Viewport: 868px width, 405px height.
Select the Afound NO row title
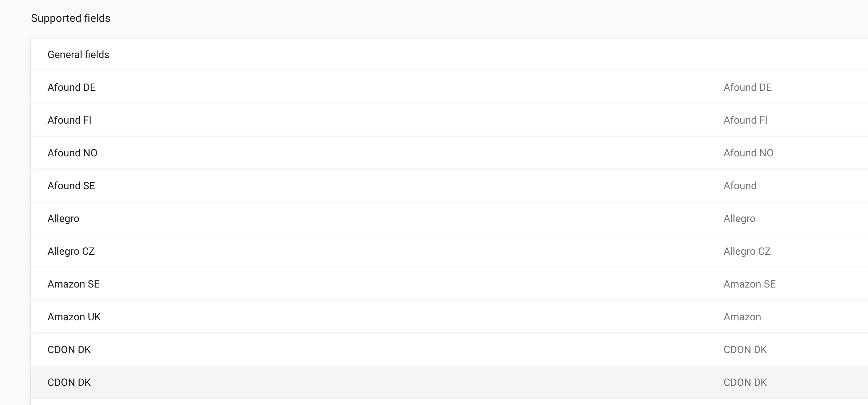click(x=72, y=153)
